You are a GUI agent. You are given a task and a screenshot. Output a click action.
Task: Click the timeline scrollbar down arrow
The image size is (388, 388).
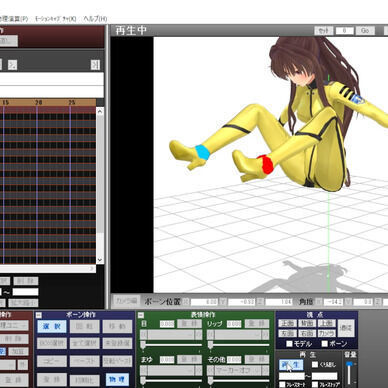pos(100,260)
